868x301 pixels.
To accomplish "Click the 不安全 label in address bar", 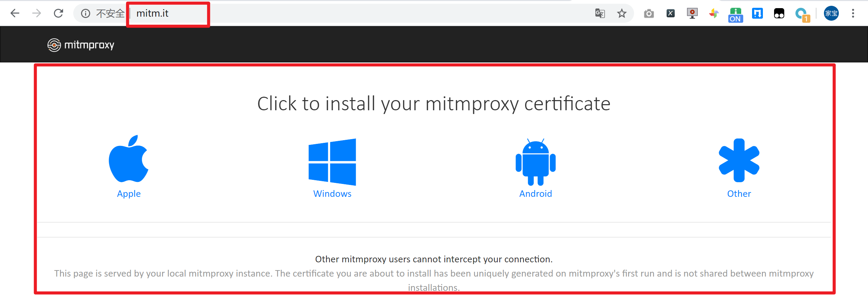I will pos(111,13).
